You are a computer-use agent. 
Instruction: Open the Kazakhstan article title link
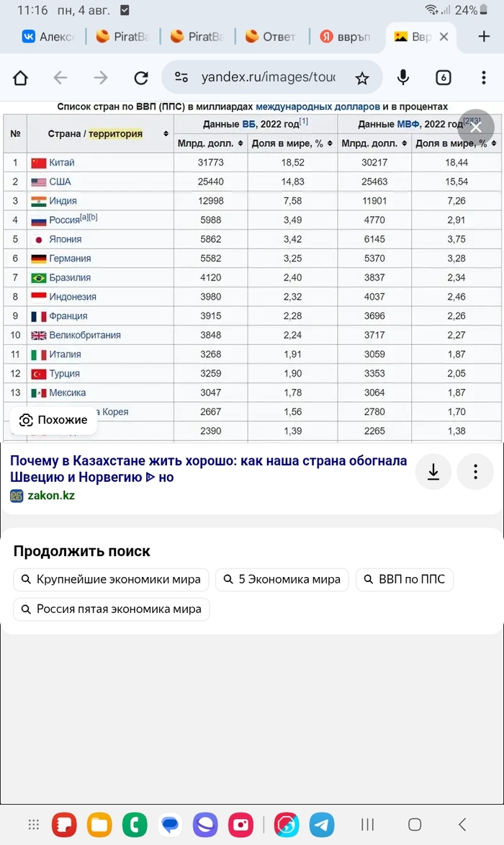[x=208, y=468]
